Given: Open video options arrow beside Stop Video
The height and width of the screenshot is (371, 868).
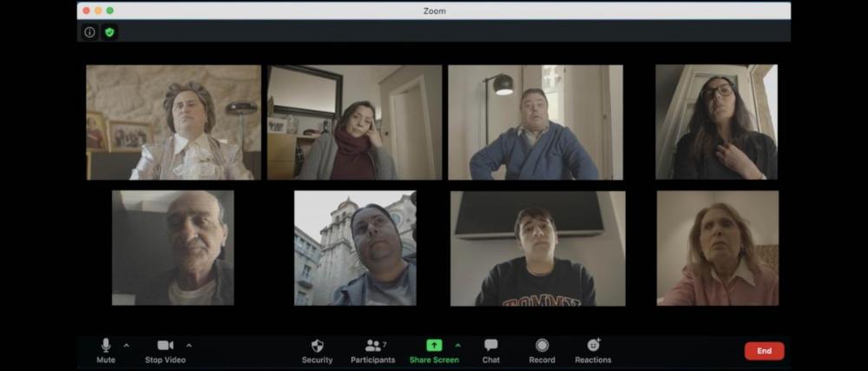Looking at the screenshot, I should coord(188,346).
